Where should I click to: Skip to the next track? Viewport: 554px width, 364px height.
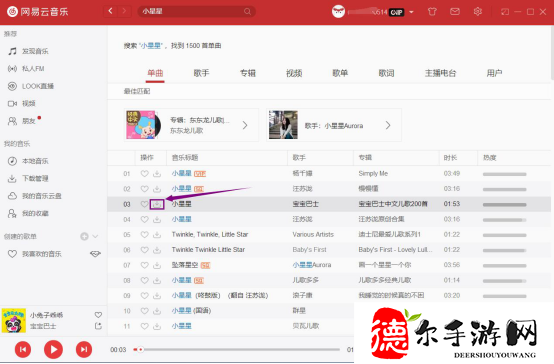[x=84, y=350]
